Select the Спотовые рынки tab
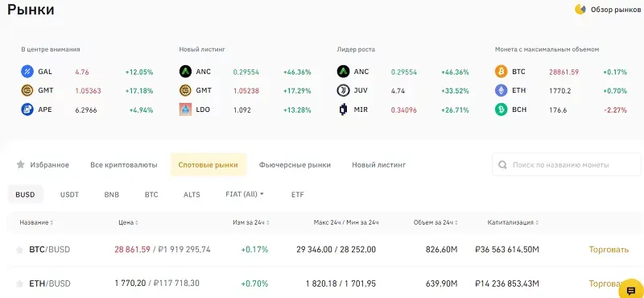Image resolution: width=644 pixels, height=298 pixels. point(208,165)
